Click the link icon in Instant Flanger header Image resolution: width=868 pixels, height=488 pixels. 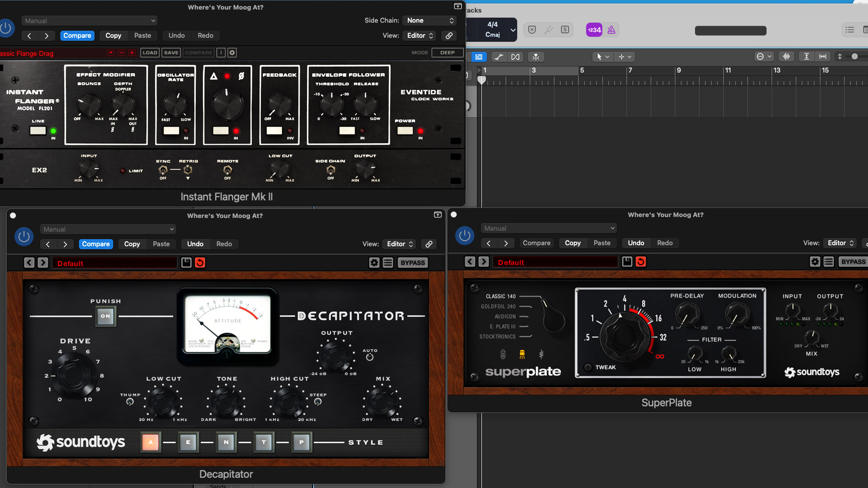pos(449,35)
